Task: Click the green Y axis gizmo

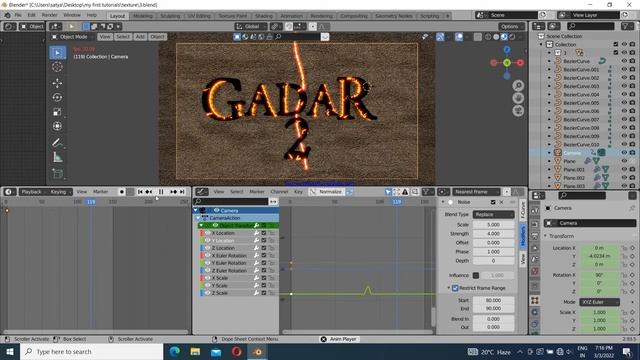Action: click(507, 63)
